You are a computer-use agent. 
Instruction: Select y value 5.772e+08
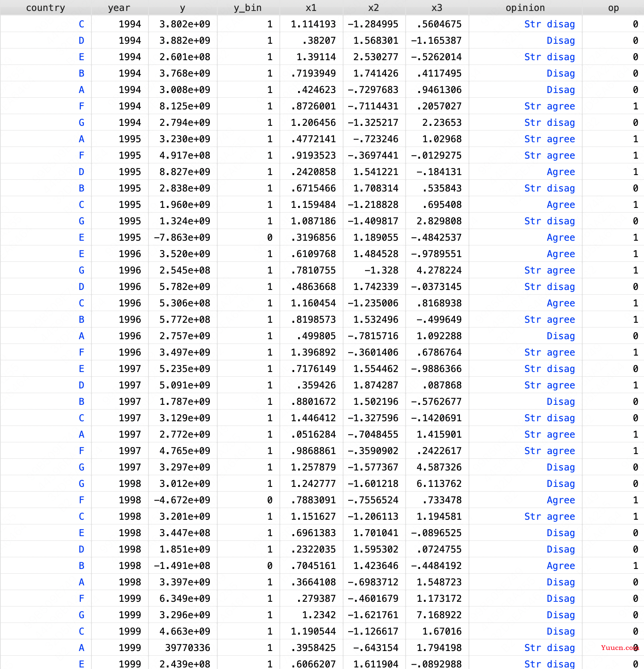tap(185, 320)
